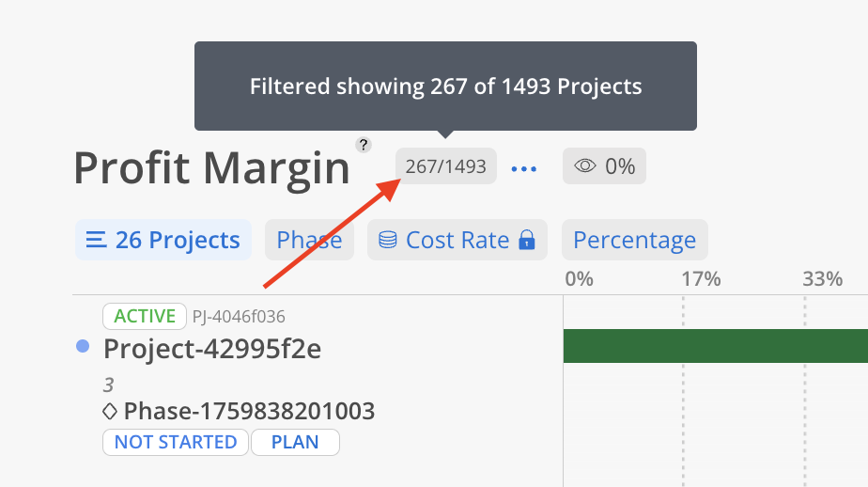Click the ACTIVE status badge
The image size is (868, 487).
tap(145, 316)
